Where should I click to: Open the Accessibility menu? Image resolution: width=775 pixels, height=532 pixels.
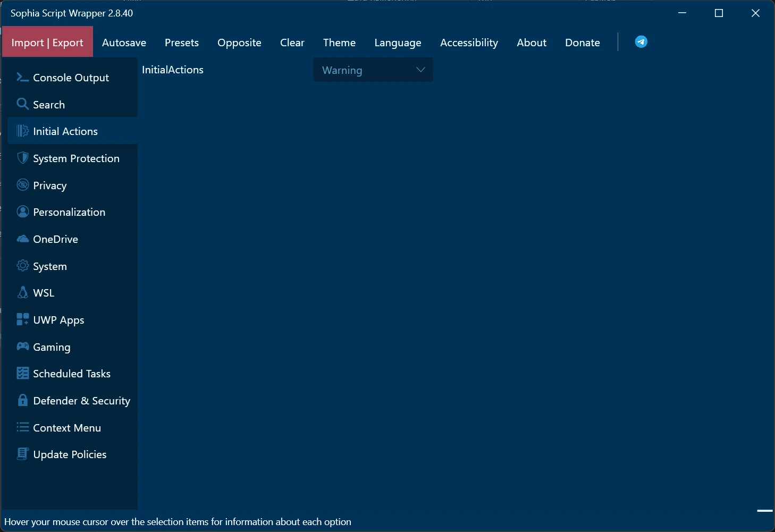[x=469, y=43]
